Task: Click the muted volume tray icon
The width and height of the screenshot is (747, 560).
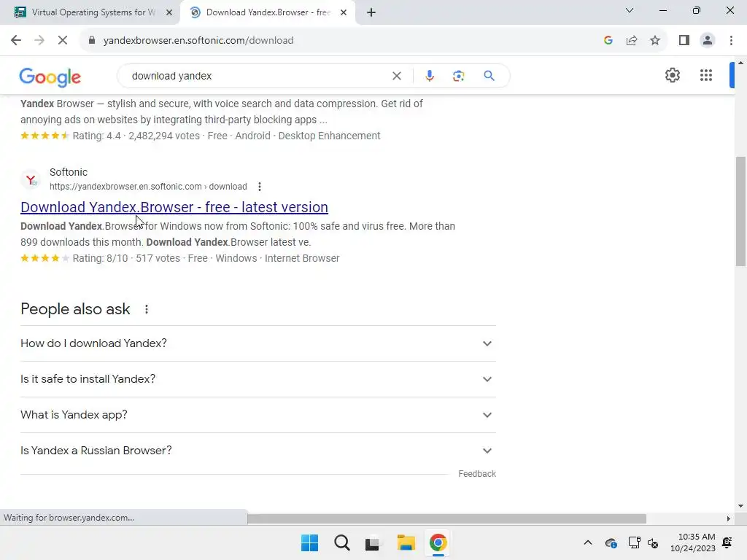Action: pyautogui.click(x=653, y=542)
